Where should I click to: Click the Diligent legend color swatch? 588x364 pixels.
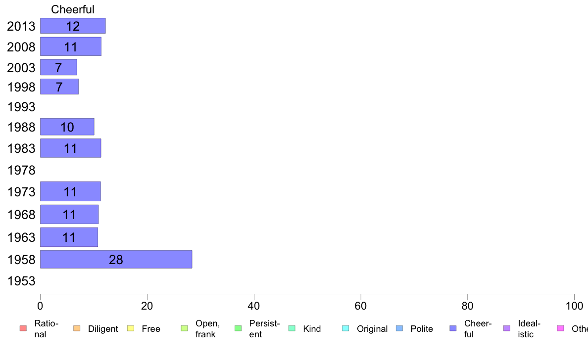(x=77, y=329)
